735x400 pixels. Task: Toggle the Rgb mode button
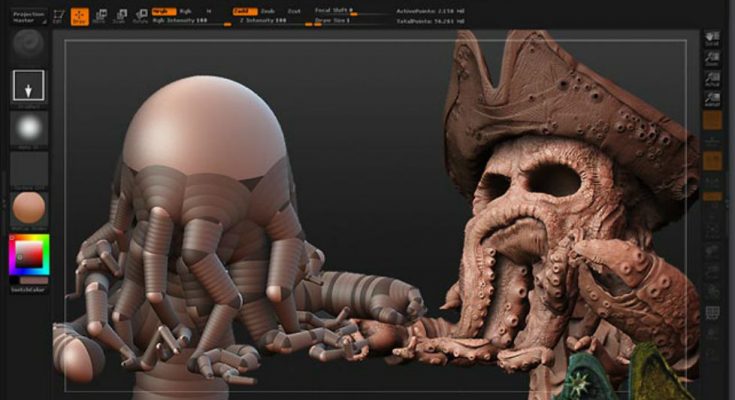(186, 11)
